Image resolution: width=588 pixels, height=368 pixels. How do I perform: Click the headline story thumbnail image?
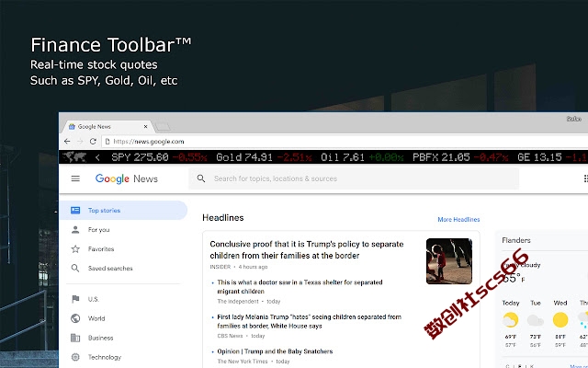[x=449, y=261]
